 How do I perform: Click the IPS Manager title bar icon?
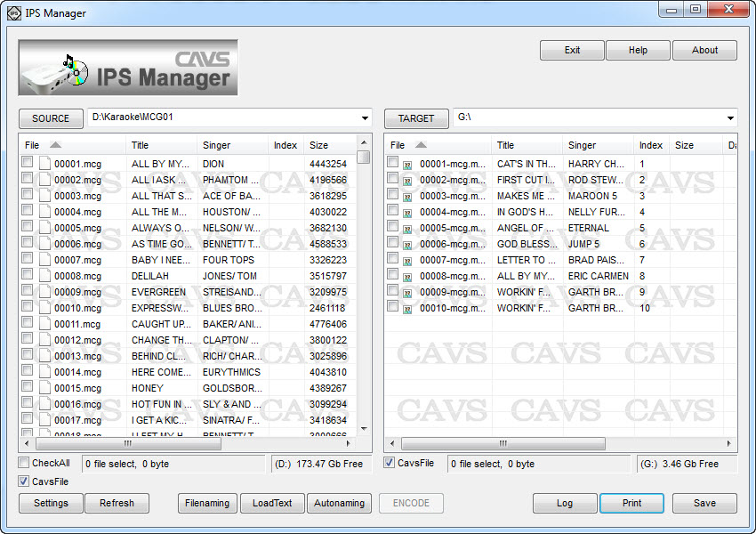coord(13,12)
